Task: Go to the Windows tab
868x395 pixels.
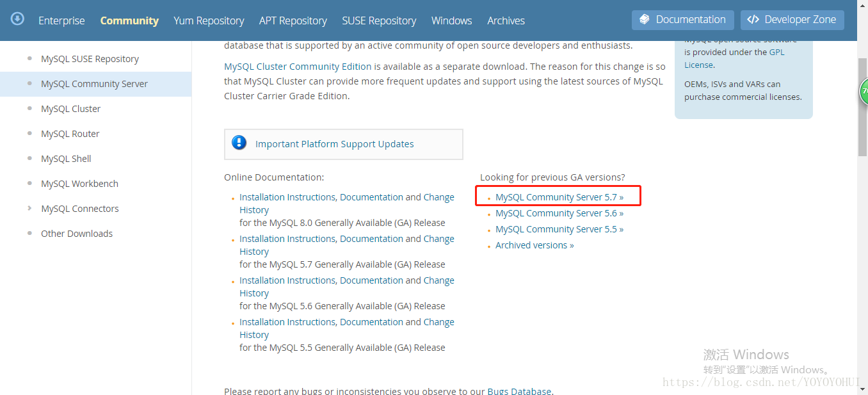Action: [x=452, y=20]
